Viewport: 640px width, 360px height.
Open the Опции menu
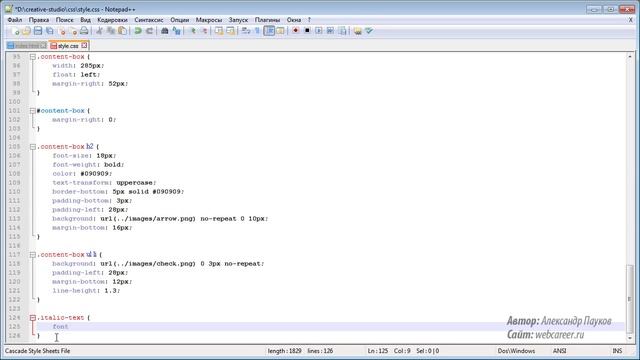pyautogui.click(x=180, y=20)
